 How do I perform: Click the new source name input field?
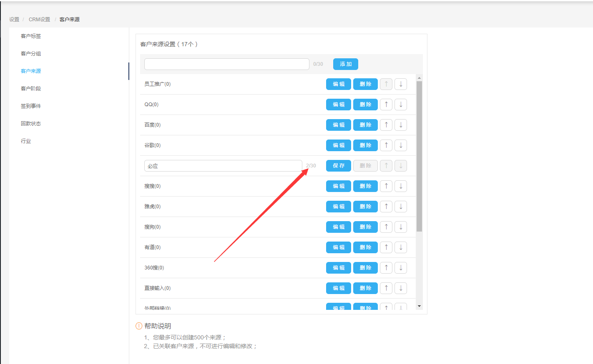226,64
